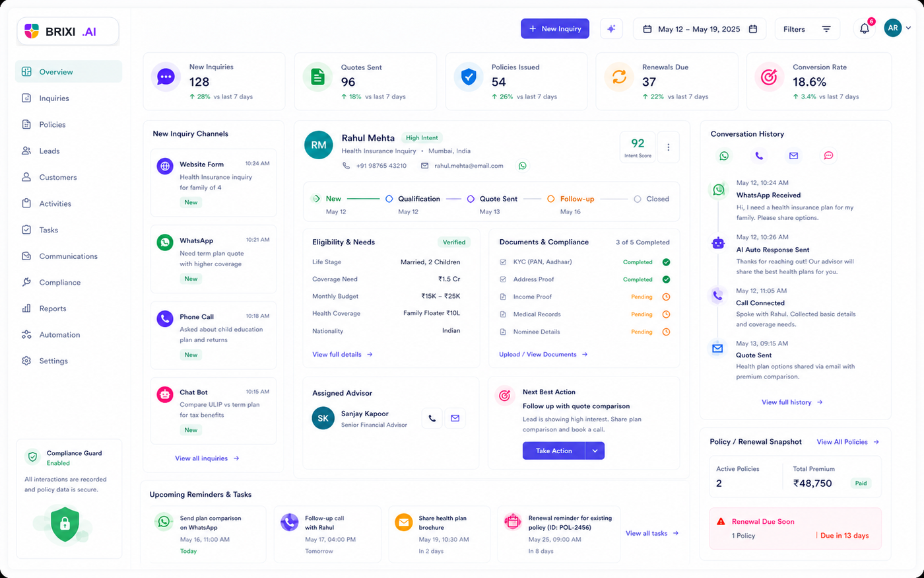
Task: Expand the Take Action dropdown arrow
Action: (x=595, y=451)
